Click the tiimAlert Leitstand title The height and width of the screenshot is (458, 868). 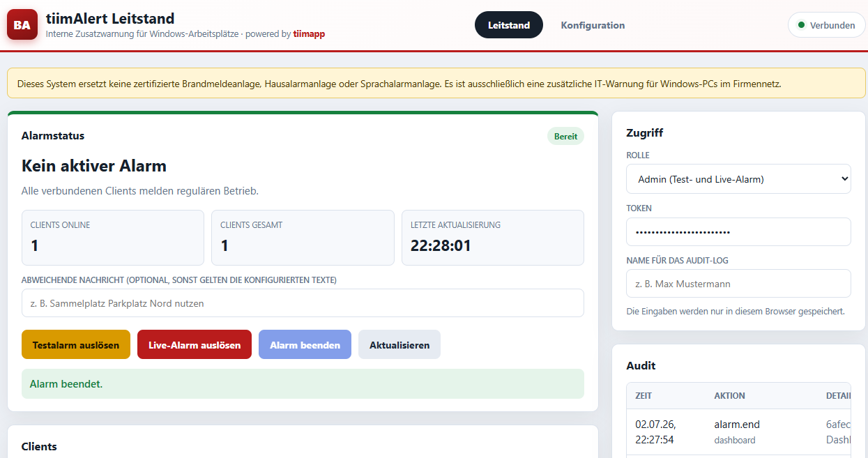click(110, 18)
